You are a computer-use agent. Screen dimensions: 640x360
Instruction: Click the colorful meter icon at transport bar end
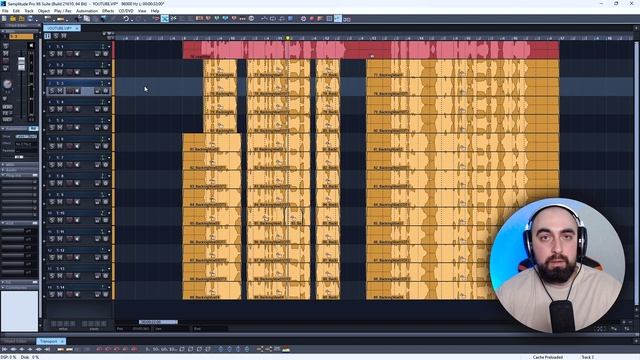pos(286,349)
